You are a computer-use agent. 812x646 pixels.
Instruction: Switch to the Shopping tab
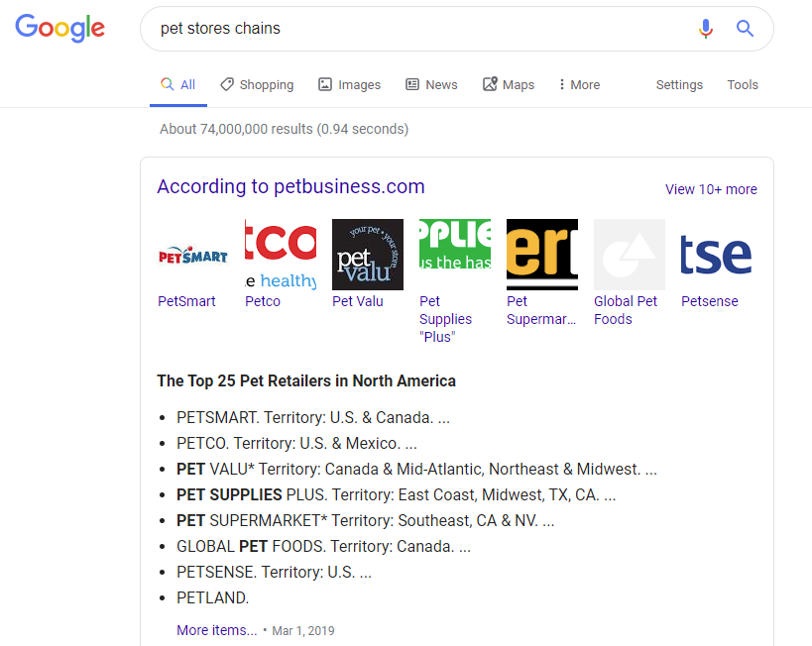pyautogui.click(x=257, y=84)
